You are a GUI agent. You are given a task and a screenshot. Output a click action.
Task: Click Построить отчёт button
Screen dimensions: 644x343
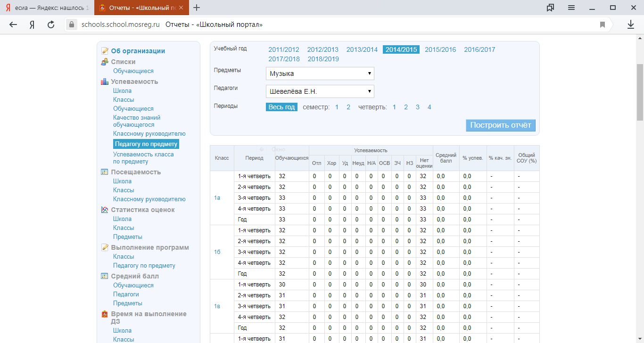[501, 125]
